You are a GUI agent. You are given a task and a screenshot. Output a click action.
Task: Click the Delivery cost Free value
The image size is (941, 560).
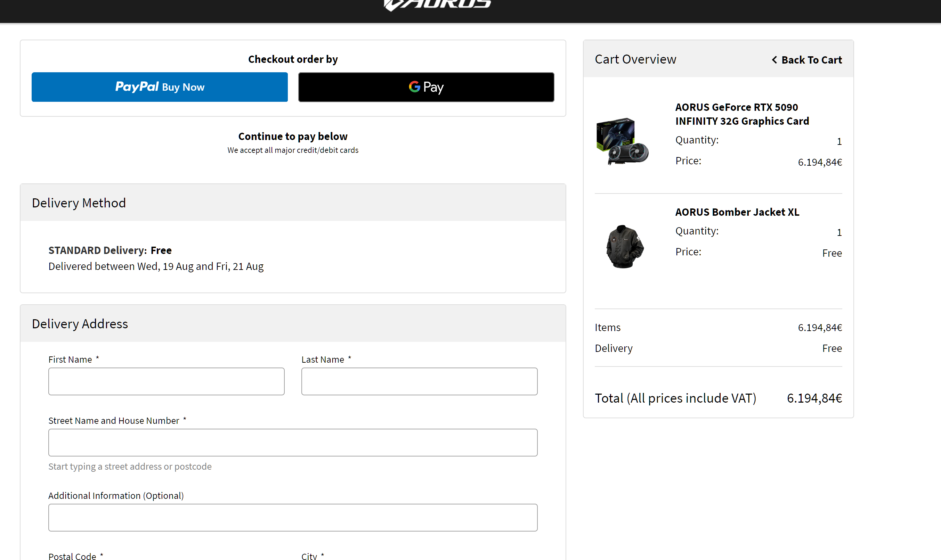[x=832, y=348]
